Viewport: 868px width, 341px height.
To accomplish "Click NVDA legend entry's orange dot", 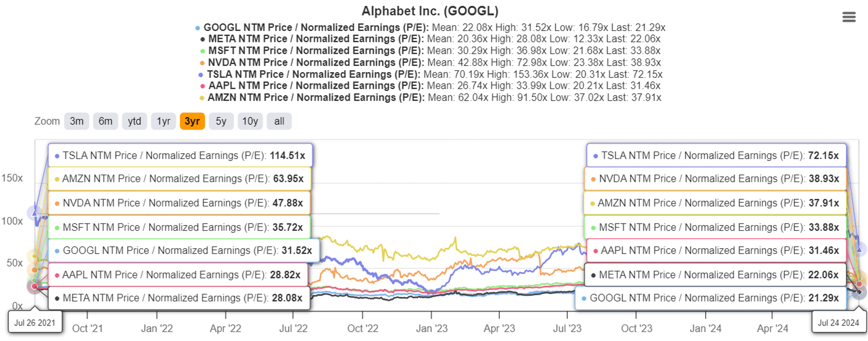I will tap(202, 63).
